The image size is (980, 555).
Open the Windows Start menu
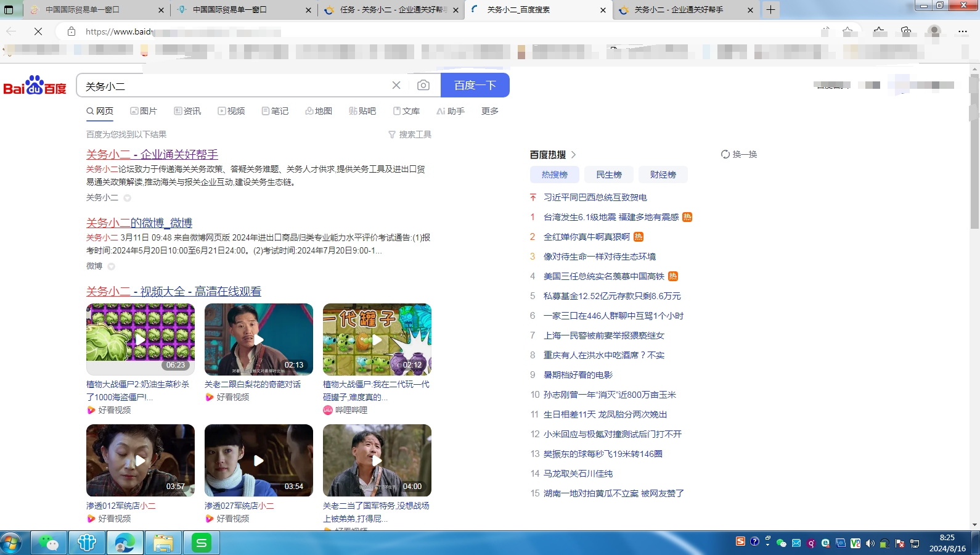[x=11, y=543]
